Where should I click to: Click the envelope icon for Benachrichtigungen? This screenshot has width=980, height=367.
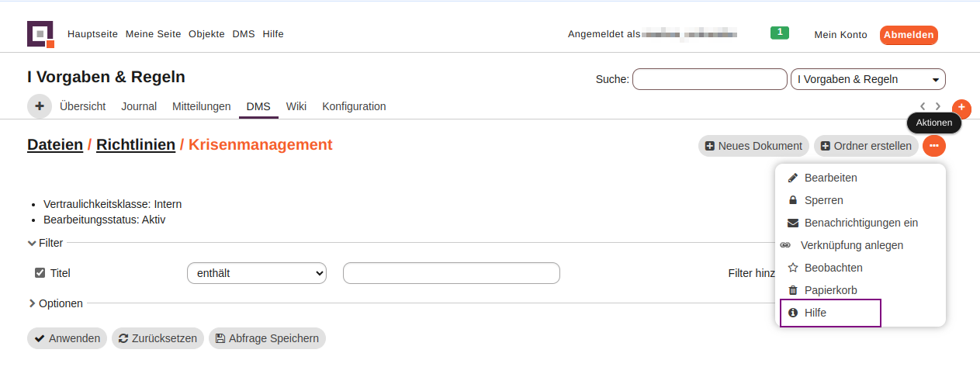[793, 223]
